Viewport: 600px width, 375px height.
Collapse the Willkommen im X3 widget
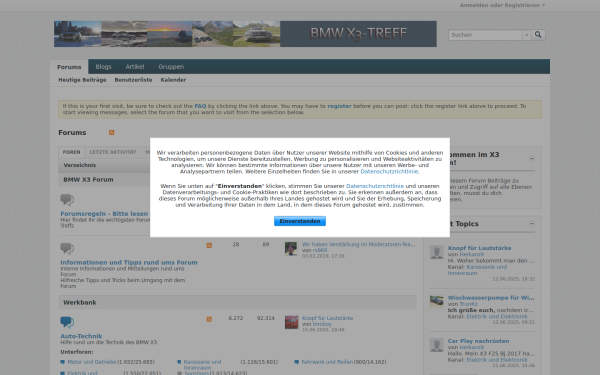click(x=532, y=159)
